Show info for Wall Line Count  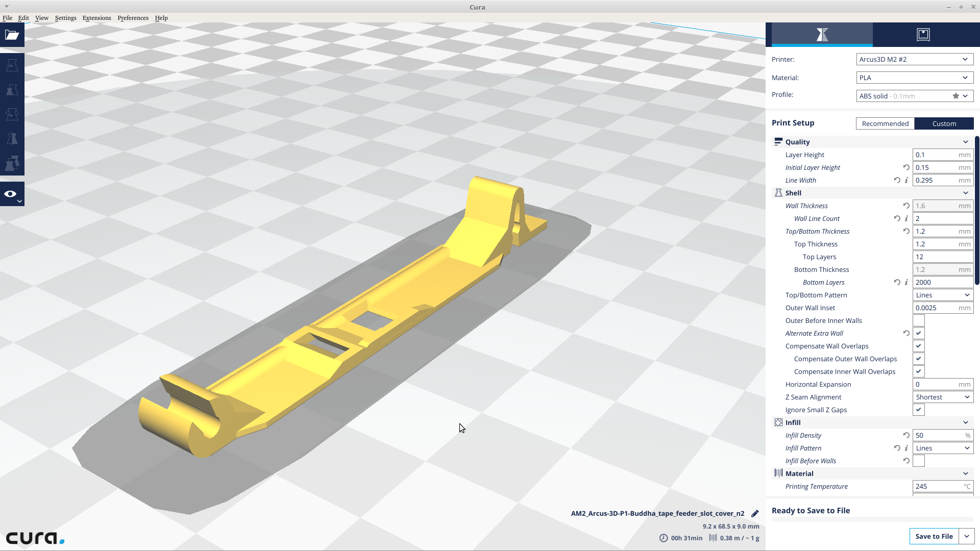pyautogui.click(x=906, y=218)
